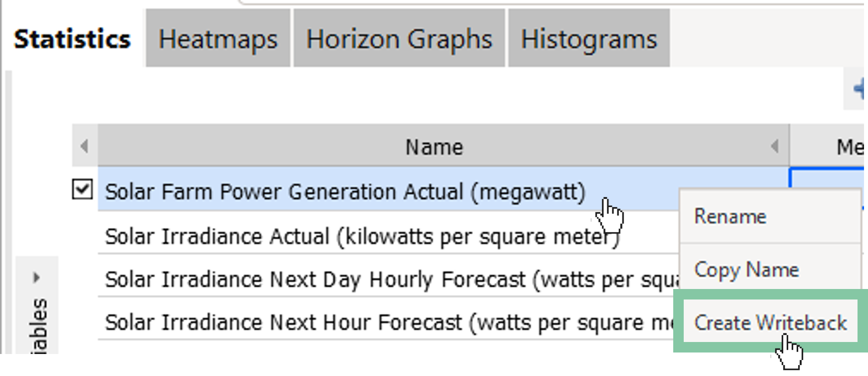Uncheck the Solar Farm Power Generation checkbox

pos(82,190)
